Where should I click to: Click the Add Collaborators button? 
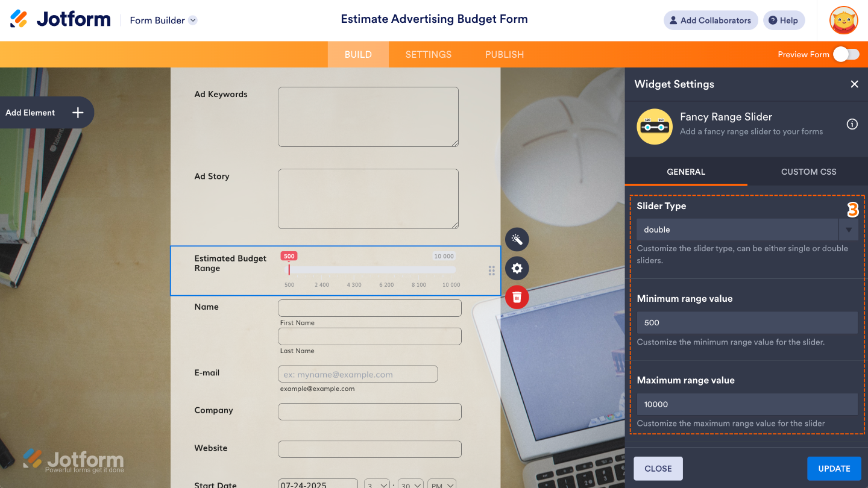pyautogui.click(x=711, y=20)
